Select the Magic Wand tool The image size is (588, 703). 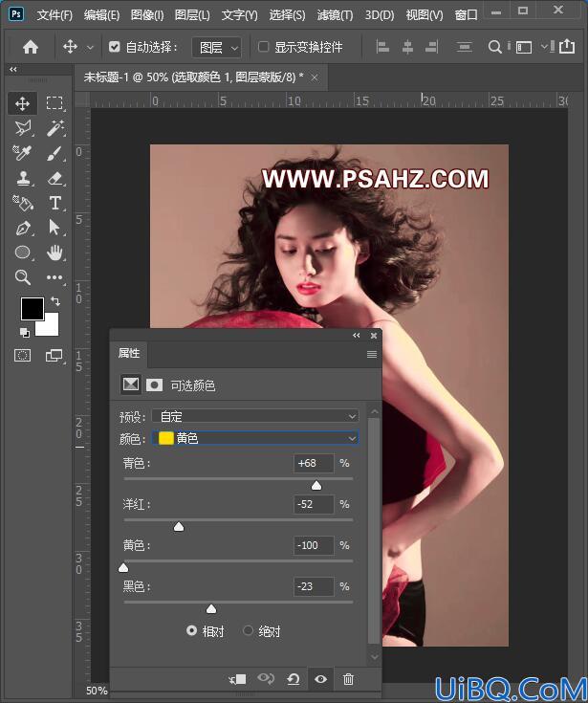click(x=54, y=128)
